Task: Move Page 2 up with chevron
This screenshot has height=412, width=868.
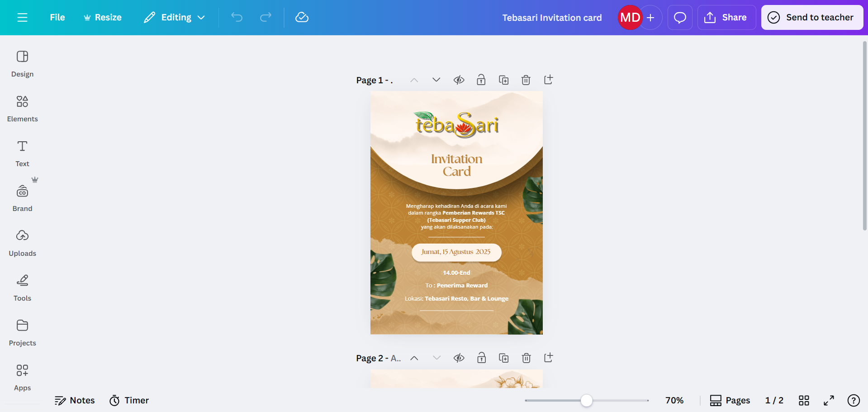Action: (x=414, y=358)
